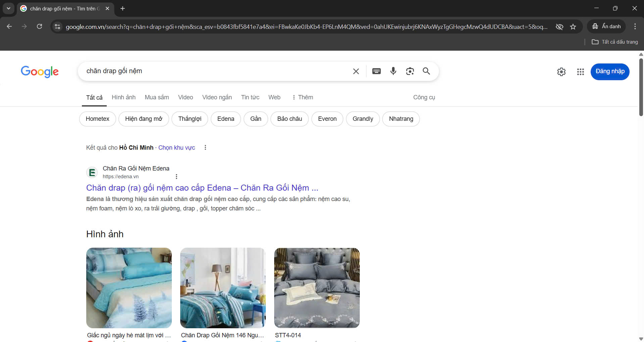Screen dimensions: 644x342
Task: Submit search with the magnifier icon
Action: point(426,71)
